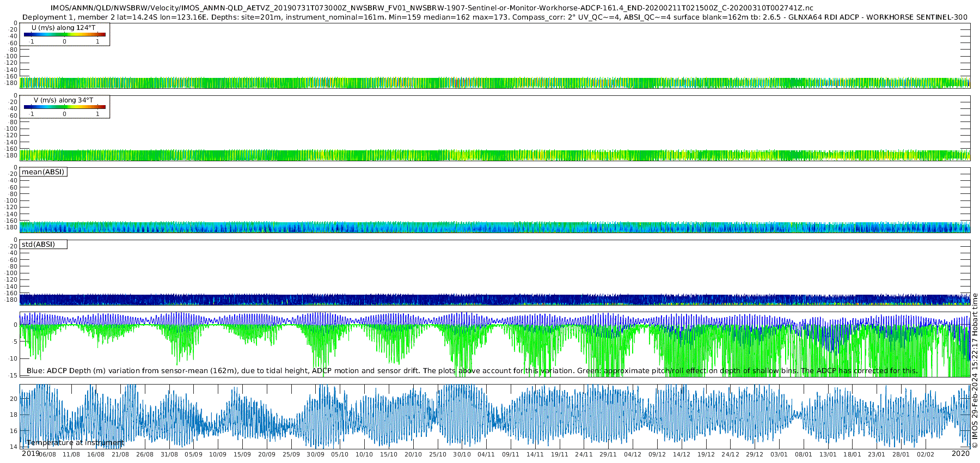Click the U velocity colorbar legend
The image size is (980, 463).
65,34
